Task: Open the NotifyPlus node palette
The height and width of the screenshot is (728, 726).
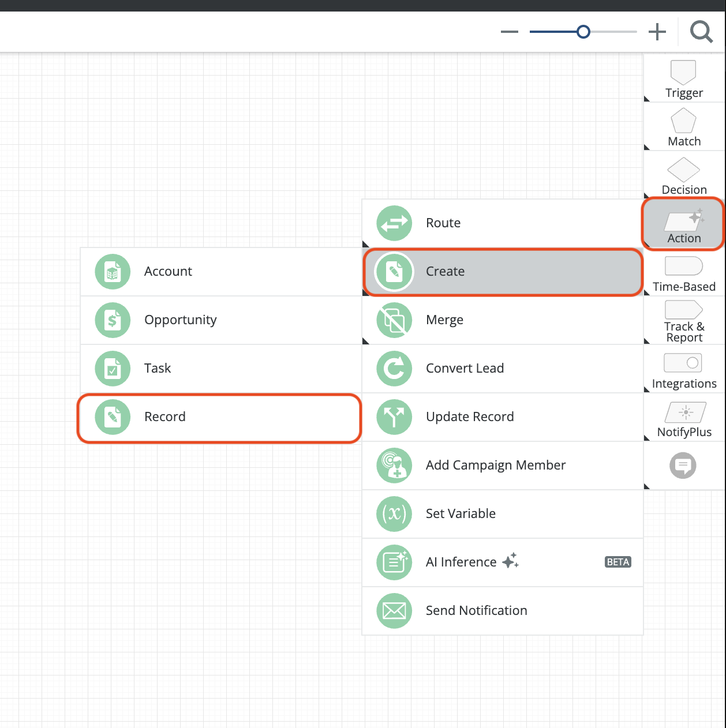Action: pos(684,418)
